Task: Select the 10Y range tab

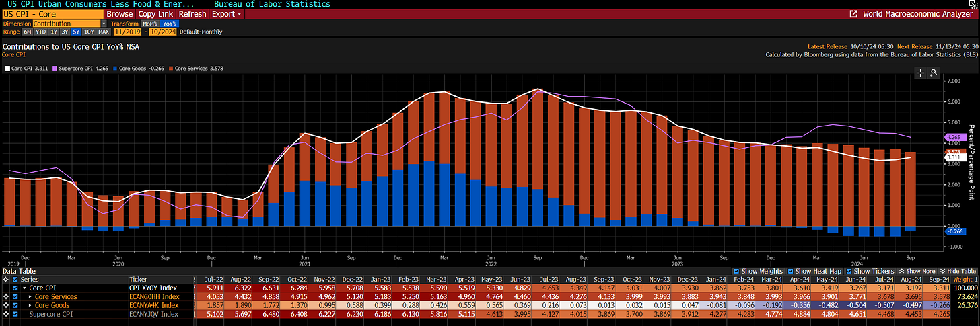Action: pyautogui.click(x=89, y=32)
